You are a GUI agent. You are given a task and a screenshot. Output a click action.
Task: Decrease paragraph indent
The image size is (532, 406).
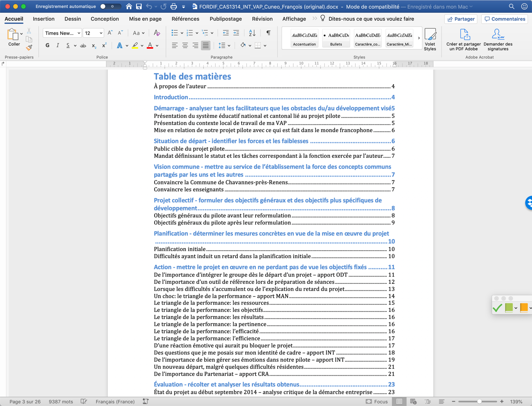click(225, 33)
